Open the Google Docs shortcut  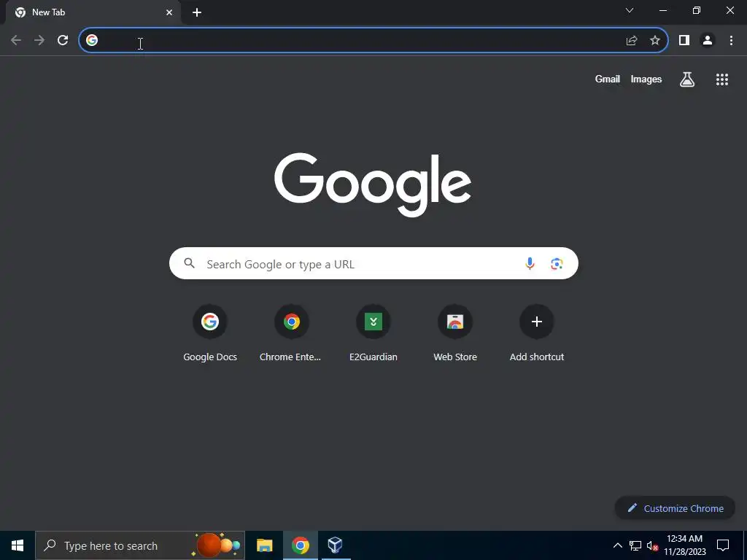tap(210, 333)
